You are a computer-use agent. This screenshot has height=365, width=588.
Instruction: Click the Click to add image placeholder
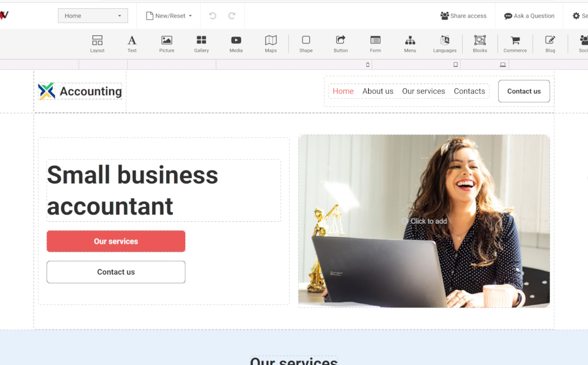pos(425,221)
